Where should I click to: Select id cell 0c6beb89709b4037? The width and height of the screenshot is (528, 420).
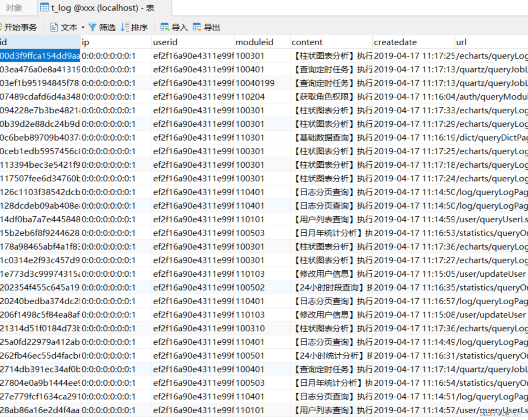point(40,138)
